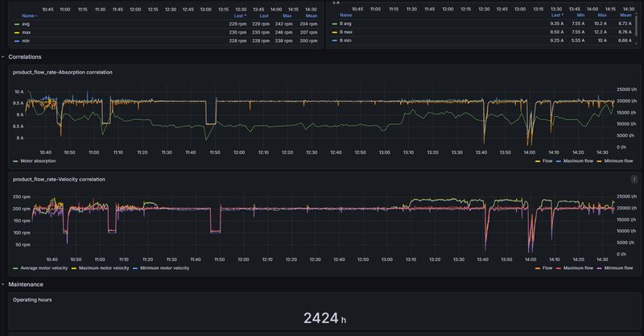Select the 246 rpm value
This screenshot has width=644, height=336.
coord(284,32)
